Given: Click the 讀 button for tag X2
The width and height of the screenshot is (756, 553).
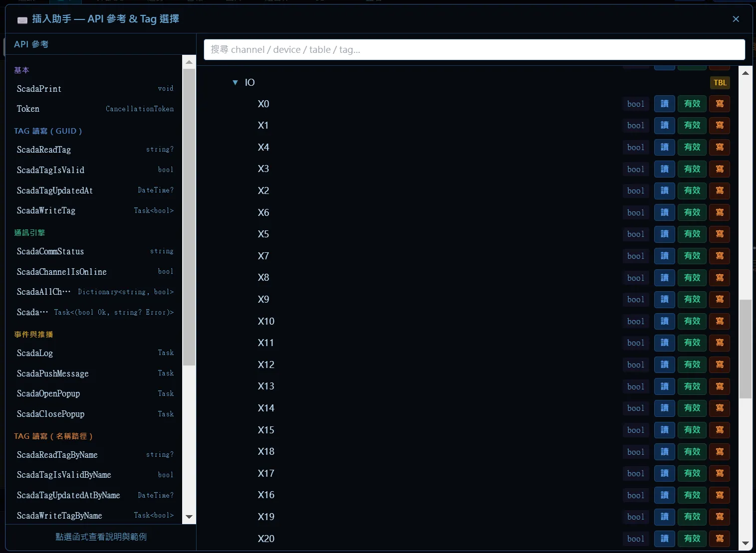Looking at the screenshot, I should point(664,190).
